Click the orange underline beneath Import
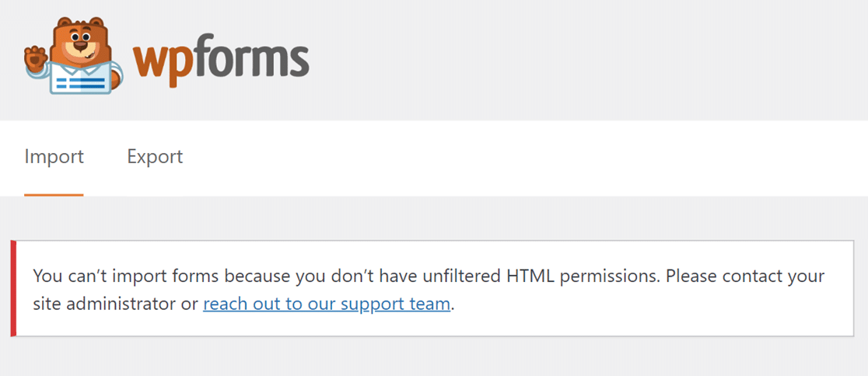The height and width of the screenshot is (376, 868). (54, 195)
